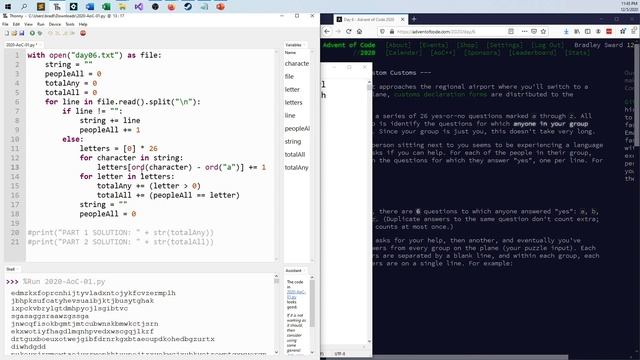
Task: Open Steam from the taskbar
Action: point(188,7)
